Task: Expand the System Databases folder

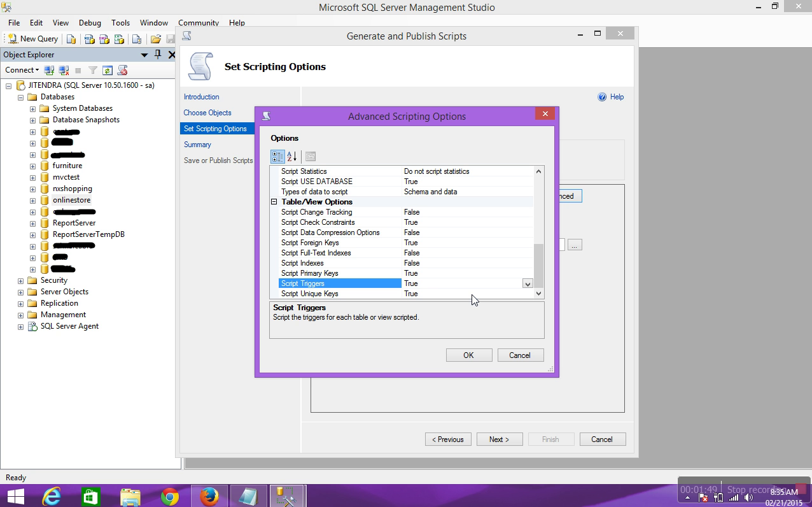Action: click(x=32, y=108)
